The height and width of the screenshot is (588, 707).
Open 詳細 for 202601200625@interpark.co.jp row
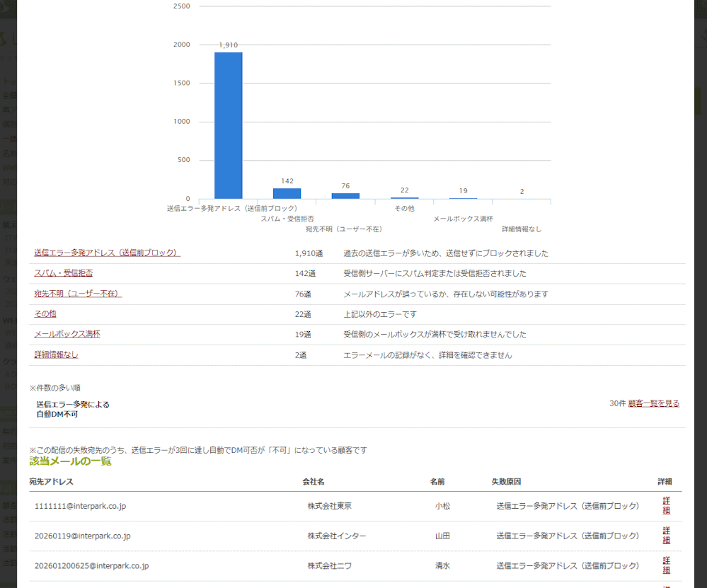click(667, 565)
